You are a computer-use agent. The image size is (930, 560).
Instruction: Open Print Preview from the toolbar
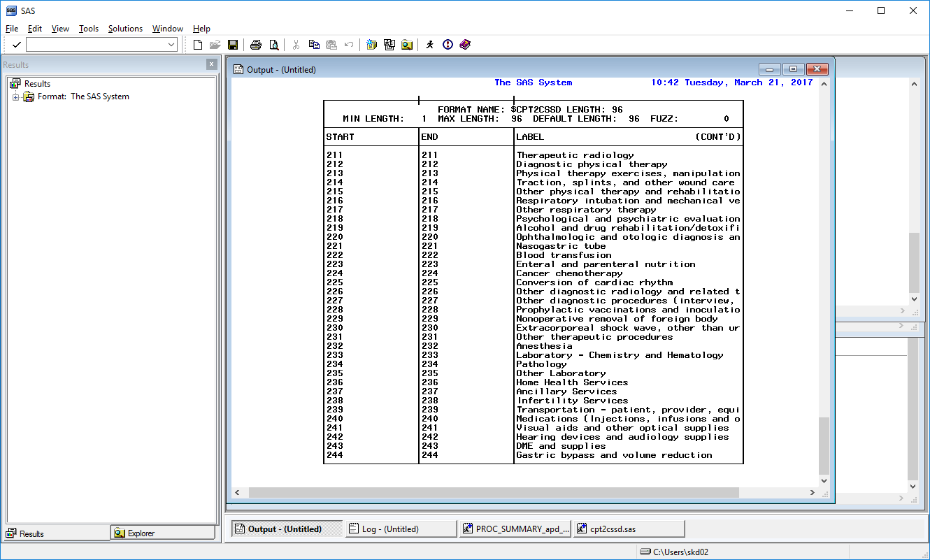tap(274, 45)
